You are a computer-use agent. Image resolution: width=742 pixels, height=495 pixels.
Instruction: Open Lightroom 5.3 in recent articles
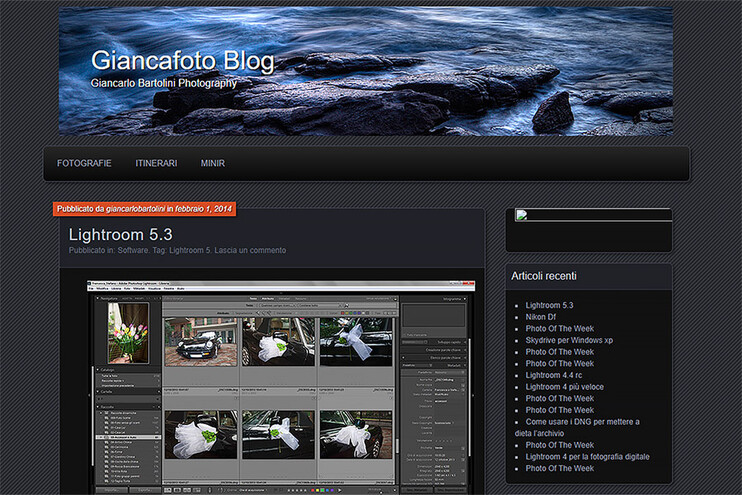point(549,306)
